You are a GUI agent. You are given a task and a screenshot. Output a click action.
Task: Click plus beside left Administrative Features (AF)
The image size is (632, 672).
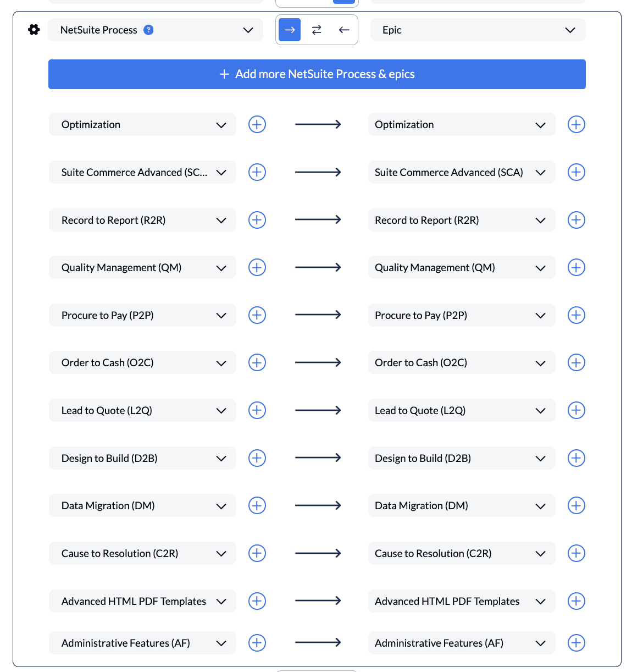257,643
